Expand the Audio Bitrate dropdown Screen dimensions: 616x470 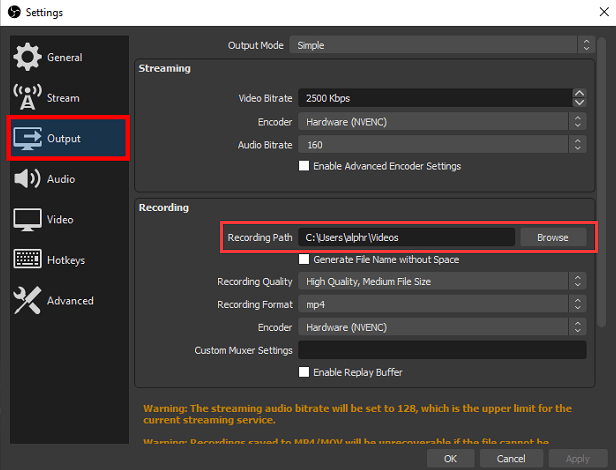[x=441, y=144]
